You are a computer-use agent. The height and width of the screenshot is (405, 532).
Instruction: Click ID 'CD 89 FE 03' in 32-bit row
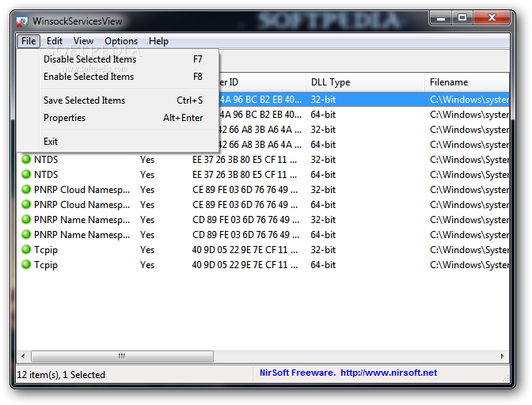tap(245, 219)
